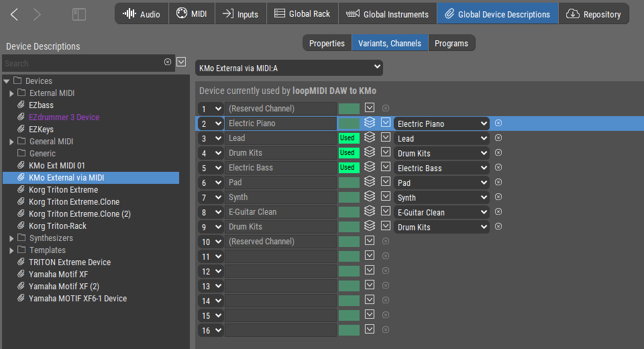Open the KMo External via MIDI:A dropdown
The width and height of the screenshot is (644, 349).
pos(289,68)
